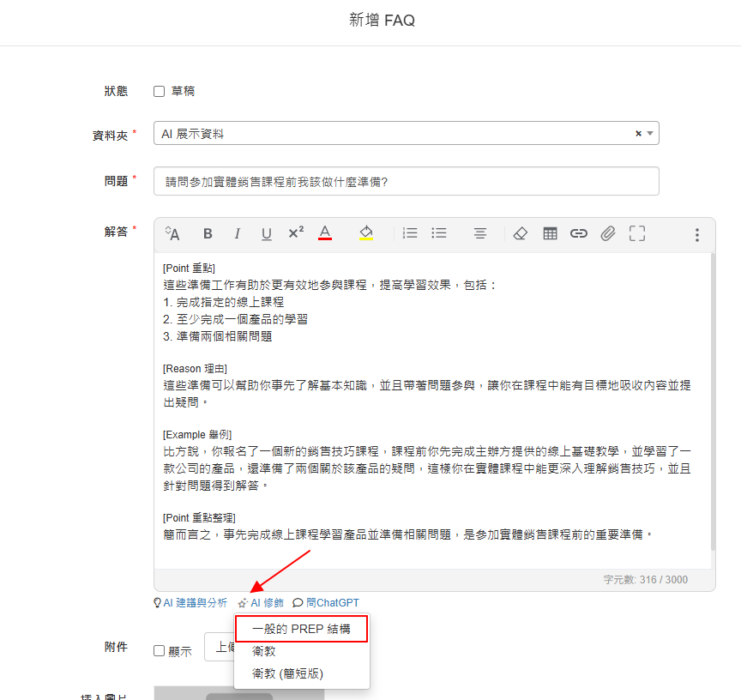741x700 pixels.
Task: Choose the yellow highlight fill tool
Action: click(x=366, y=233)
